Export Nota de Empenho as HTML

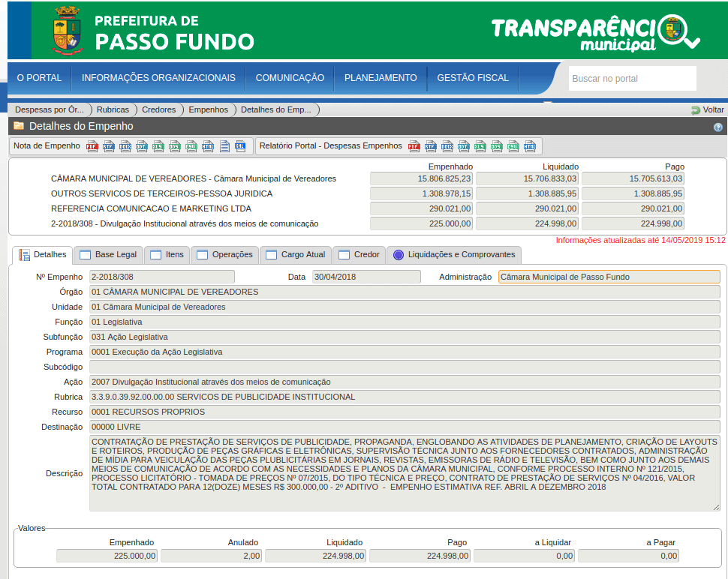tap(208, 146)
